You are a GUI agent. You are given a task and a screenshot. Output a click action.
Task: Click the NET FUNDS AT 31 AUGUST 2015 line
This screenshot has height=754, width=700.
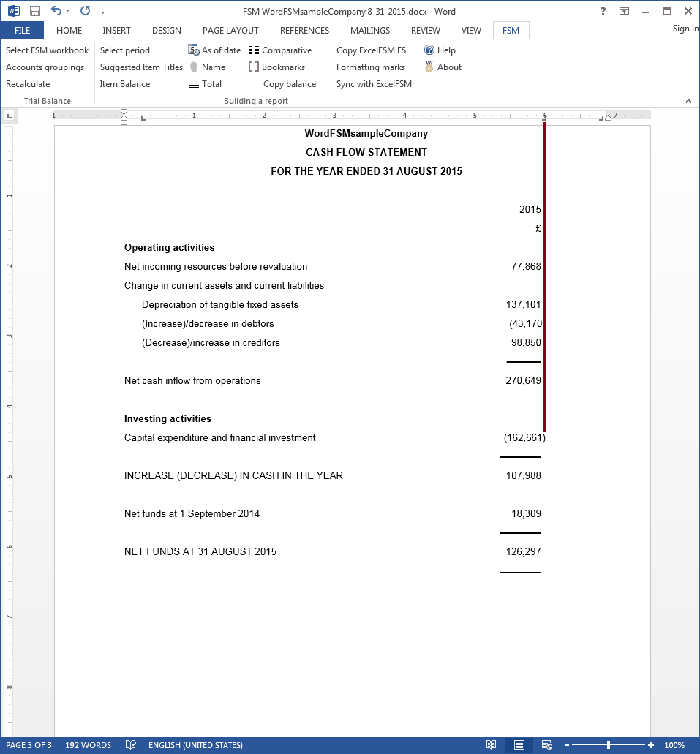click(x=200, y=552)
